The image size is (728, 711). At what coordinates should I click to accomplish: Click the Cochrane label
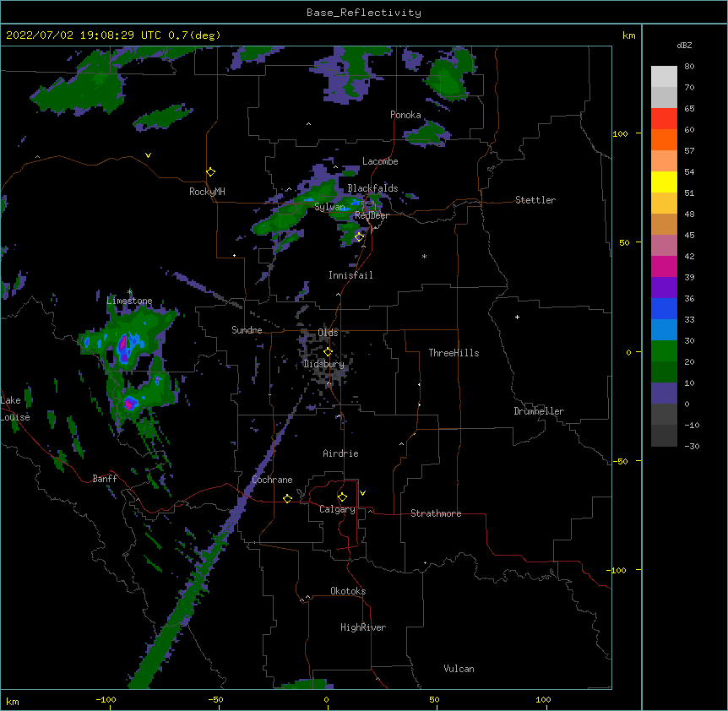click(x=272, y=480)
